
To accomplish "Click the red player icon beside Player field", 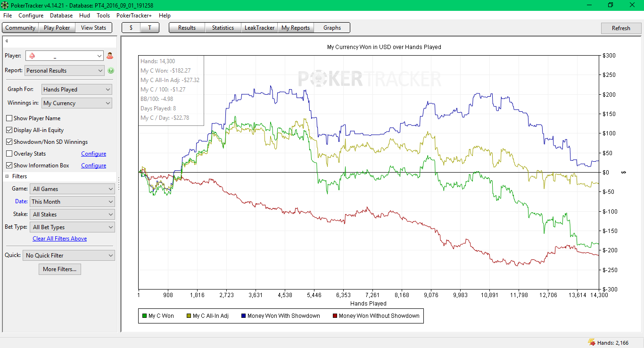I will pos(110,56).
